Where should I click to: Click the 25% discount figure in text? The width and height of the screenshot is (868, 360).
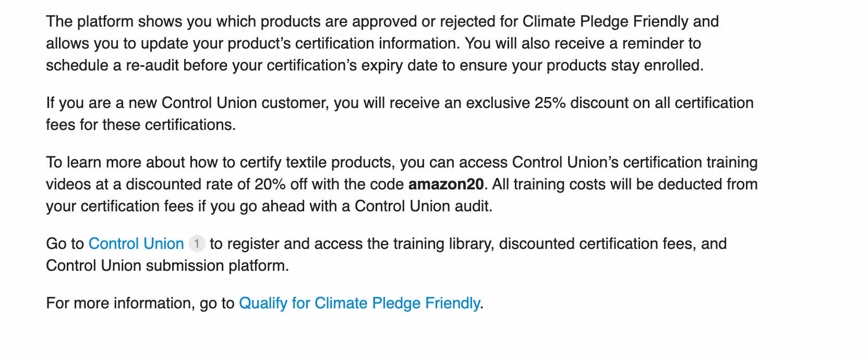click(x=550, y=103)
